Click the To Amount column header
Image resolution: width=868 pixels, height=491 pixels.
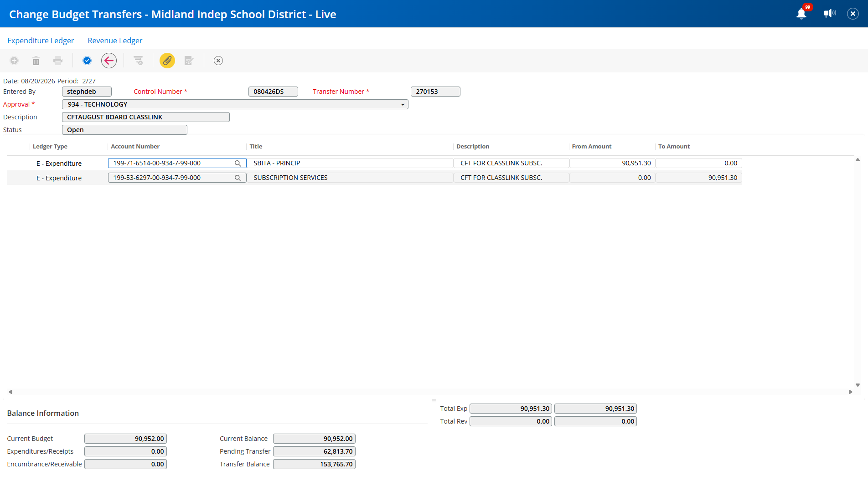coord(674,146)
